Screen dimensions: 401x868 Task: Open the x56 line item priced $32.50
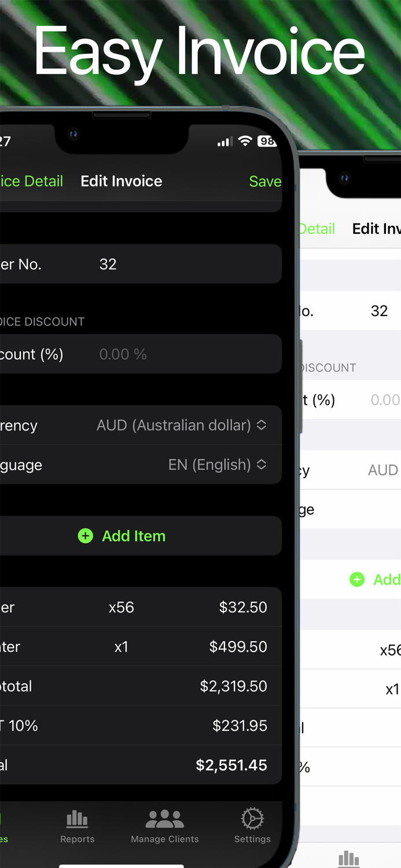pyautogui.click(x=139, y=607)
